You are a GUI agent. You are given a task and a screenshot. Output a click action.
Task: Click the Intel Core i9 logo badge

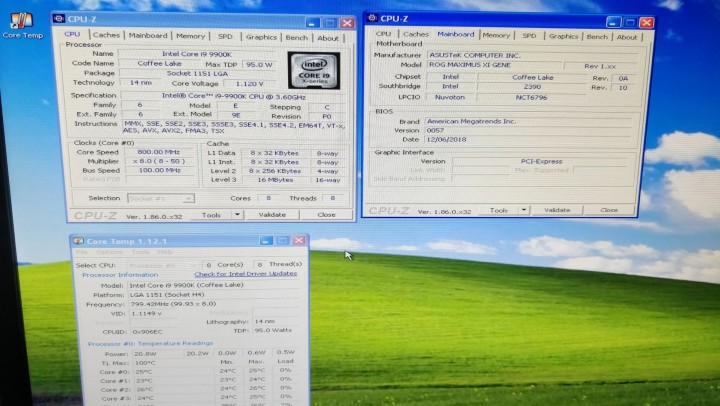(x=314, y=70)
